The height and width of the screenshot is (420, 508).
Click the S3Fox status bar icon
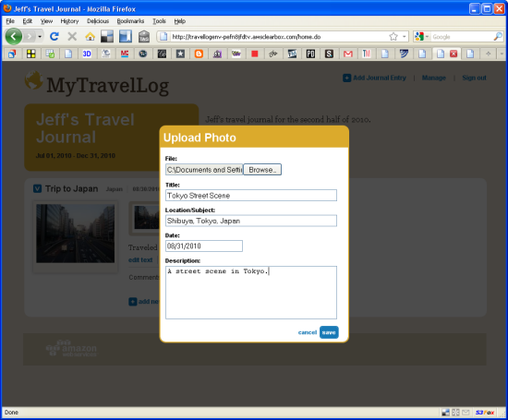pos(485,413)
